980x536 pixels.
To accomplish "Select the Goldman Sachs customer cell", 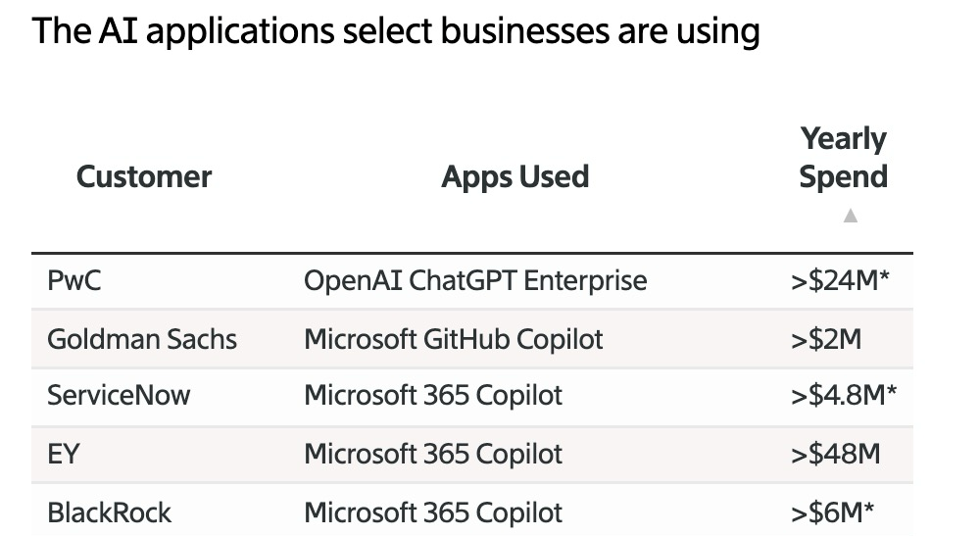I will tap(142, 339).
